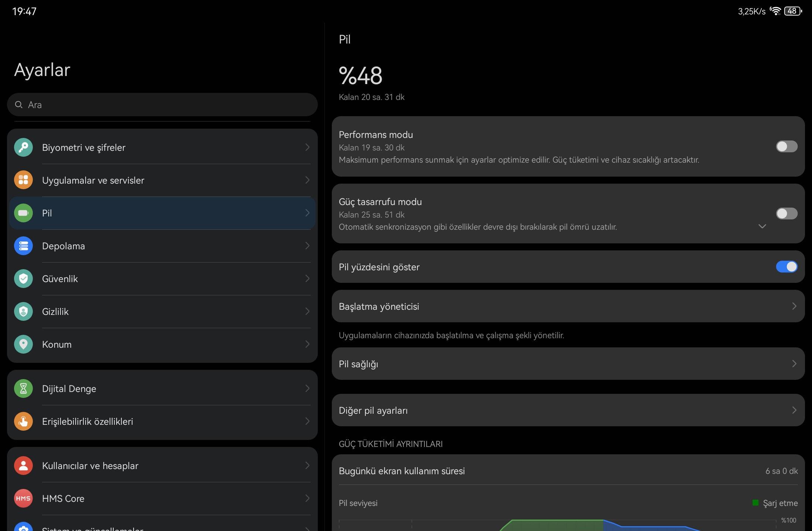Tap the %48 battery percentage heading

[361, 76]
